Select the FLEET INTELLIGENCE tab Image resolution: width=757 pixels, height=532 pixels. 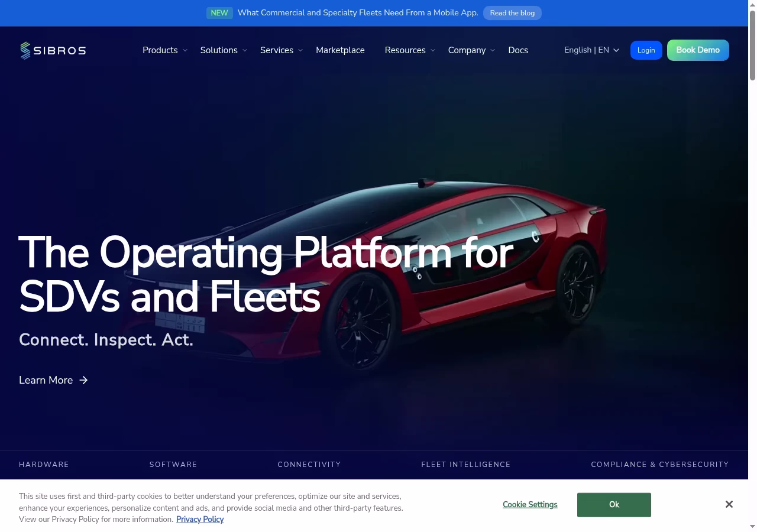click(466, 465)
